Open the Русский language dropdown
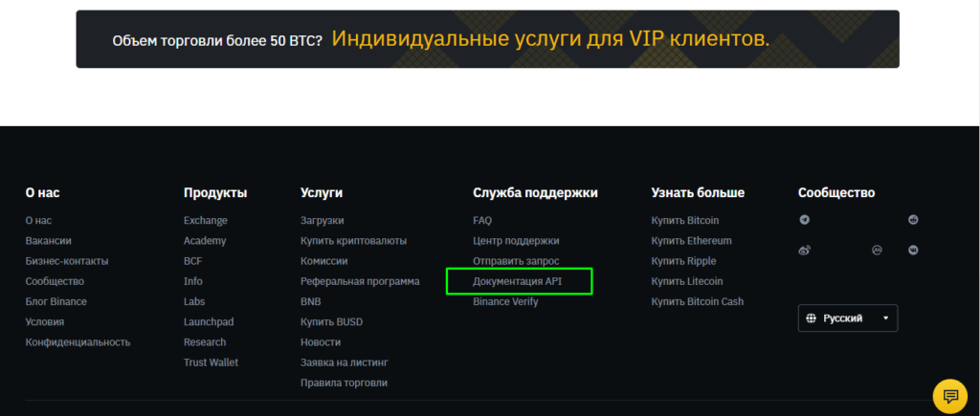The height and width of the screenshot is (416, 980). 848,317
